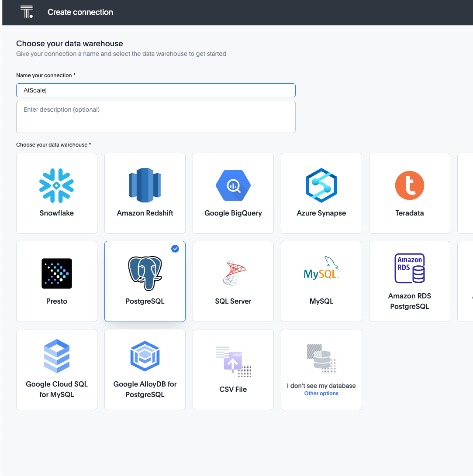
Task: Click the Teradata label text
Action: (x=410, y=213)
